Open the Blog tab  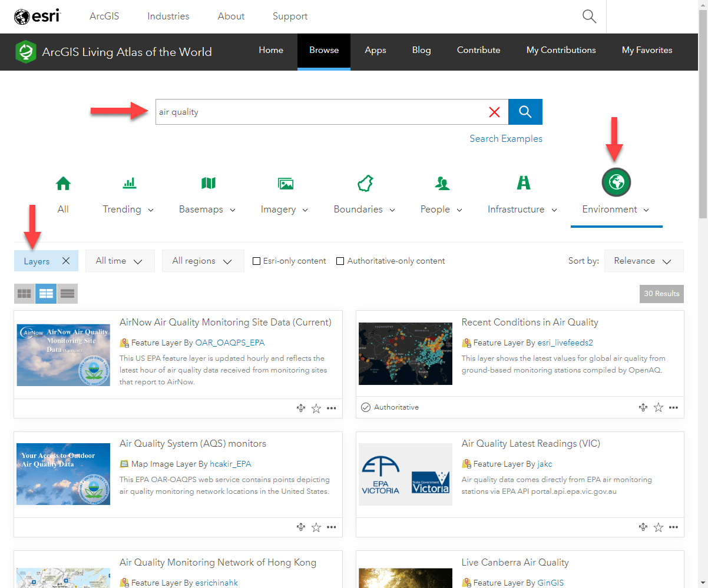(421, 50)
